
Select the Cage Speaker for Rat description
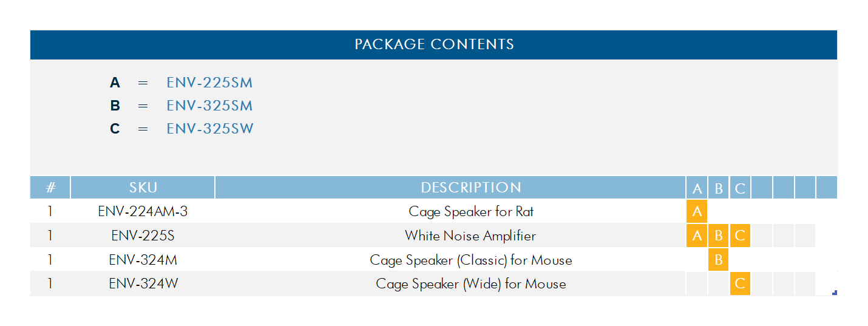coord(471,212)
